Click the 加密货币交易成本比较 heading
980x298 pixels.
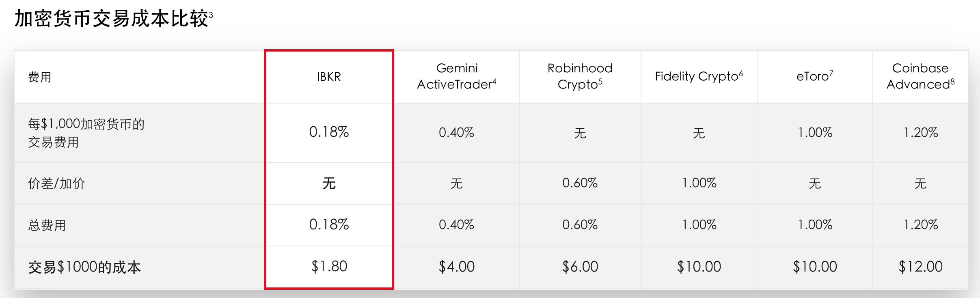click(111, 19)
